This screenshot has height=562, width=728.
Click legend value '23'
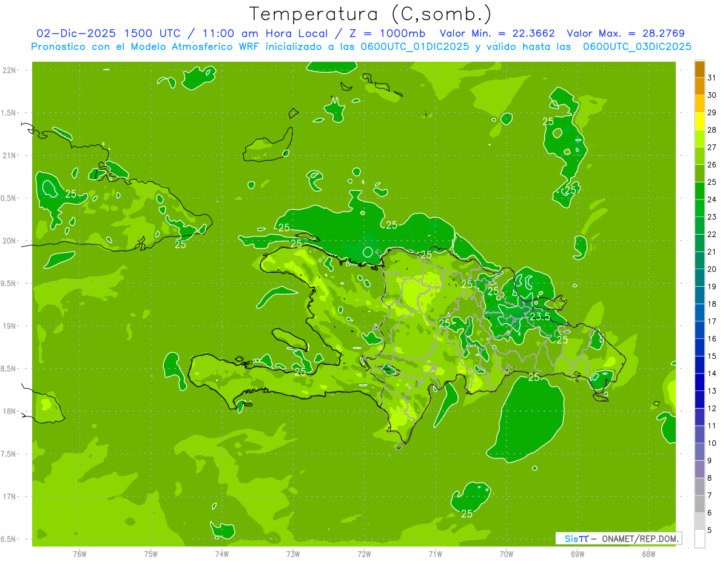(x=712, y=217)
